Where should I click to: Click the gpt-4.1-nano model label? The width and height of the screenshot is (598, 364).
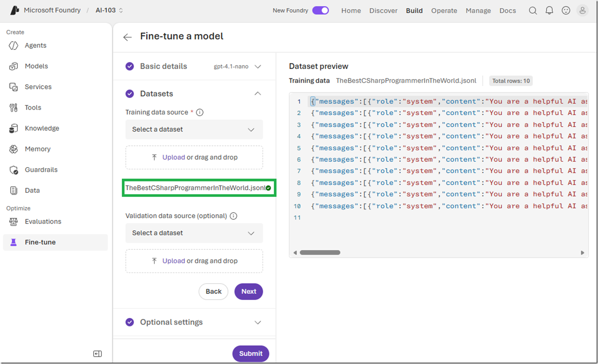tap(231, 67)
